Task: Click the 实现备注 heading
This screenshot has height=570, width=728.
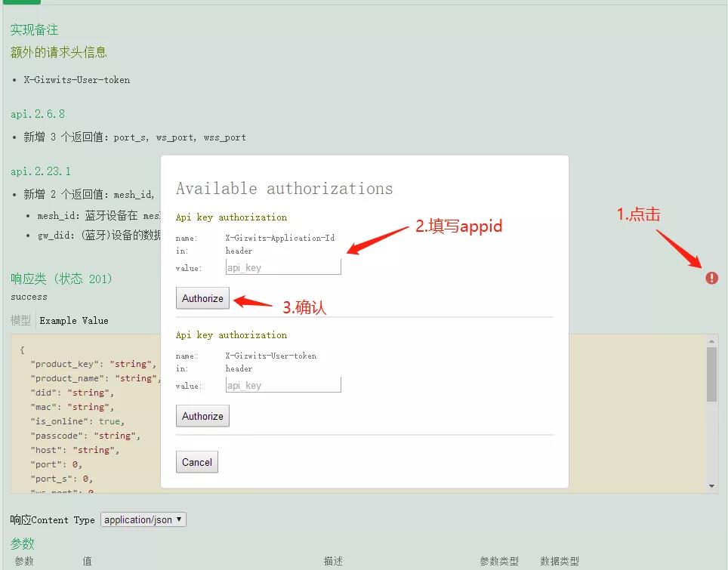Action: (x=34, y=29)
